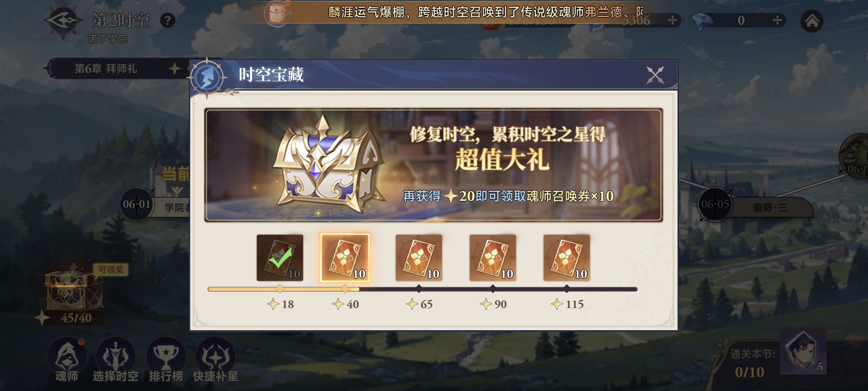The image size is (868, 391).
Task: Click the 40-star marker on progress bar
Action: coord(345,289)
